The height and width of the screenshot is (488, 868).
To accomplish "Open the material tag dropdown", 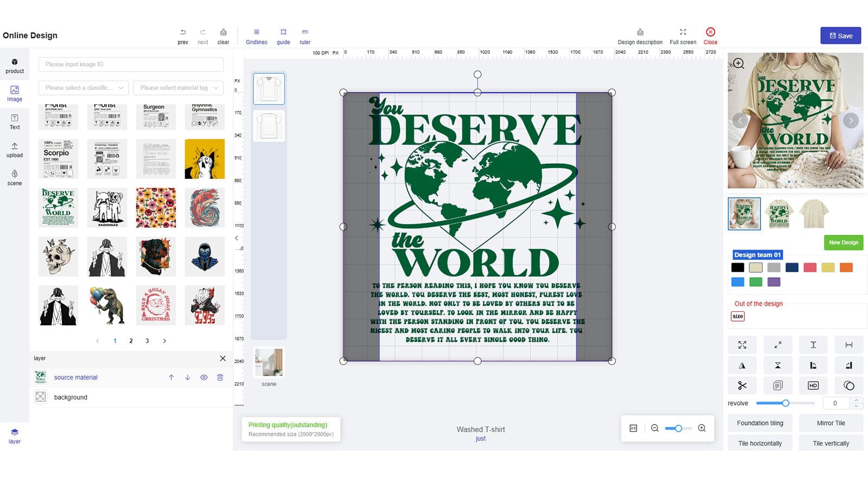I will coord(178,88).
